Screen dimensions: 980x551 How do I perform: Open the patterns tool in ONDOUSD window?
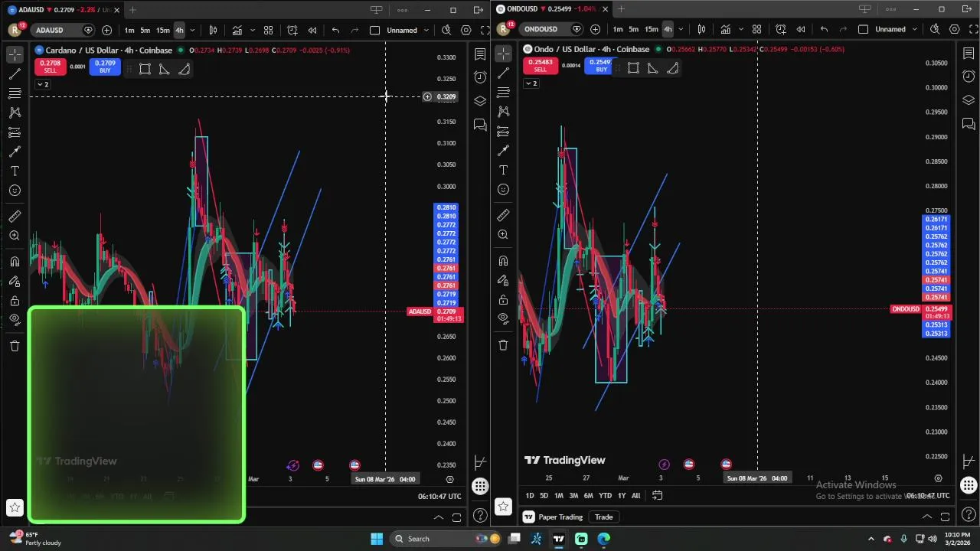tap(503, 112)
